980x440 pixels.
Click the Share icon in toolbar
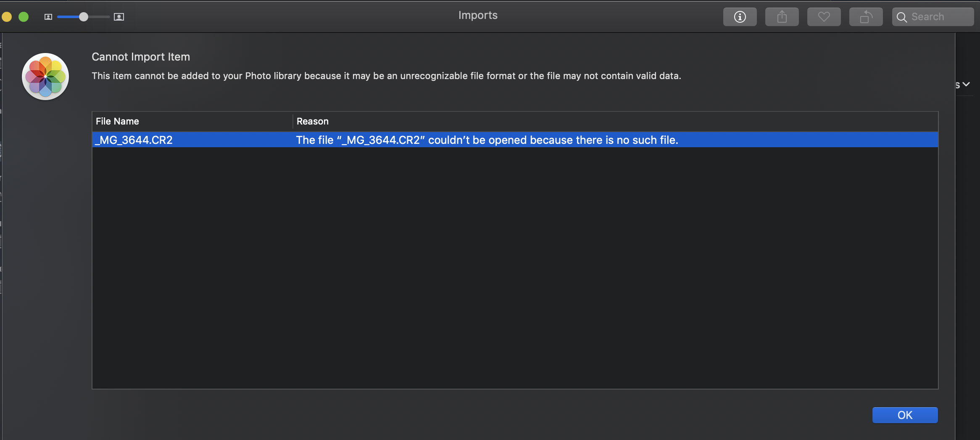tap(782, 17)
